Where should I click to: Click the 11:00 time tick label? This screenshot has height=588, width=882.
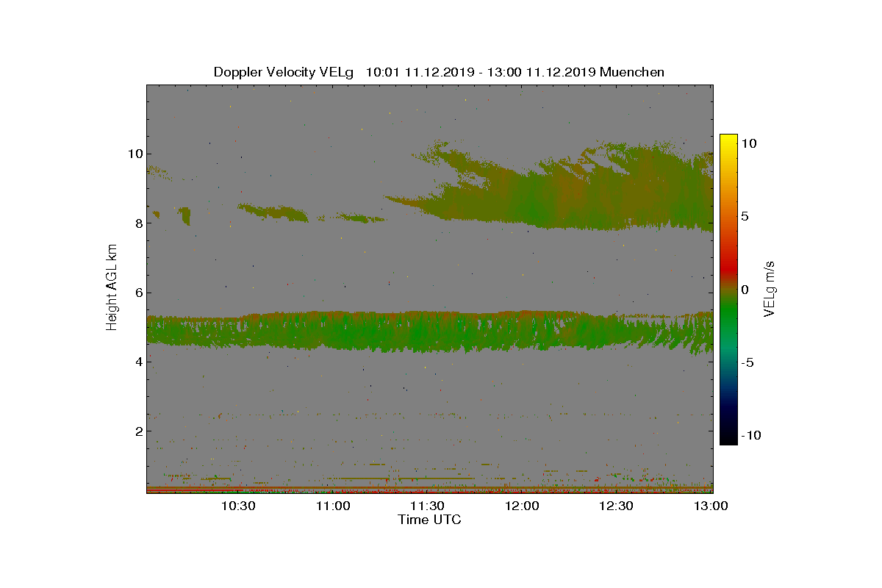click(333, 506)
